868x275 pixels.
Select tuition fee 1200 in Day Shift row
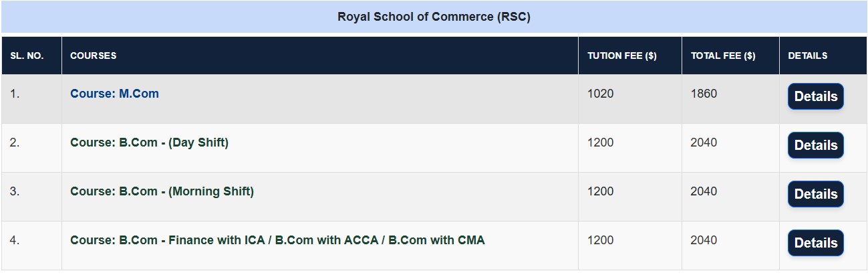pyautogui.click(x=630, y=148)
